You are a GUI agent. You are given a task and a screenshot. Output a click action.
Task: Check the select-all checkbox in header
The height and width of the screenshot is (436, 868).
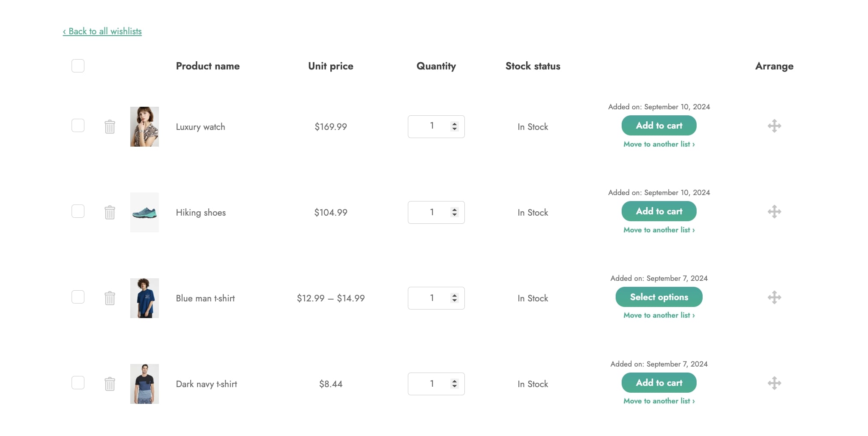coord(78,66)
